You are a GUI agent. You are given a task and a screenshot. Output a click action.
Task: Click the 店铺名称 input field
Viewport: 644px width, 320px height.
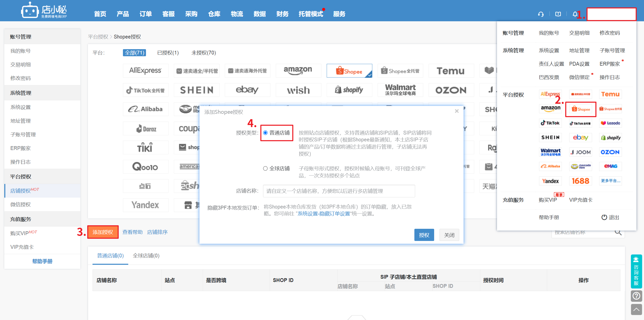[x=339, y=191]
